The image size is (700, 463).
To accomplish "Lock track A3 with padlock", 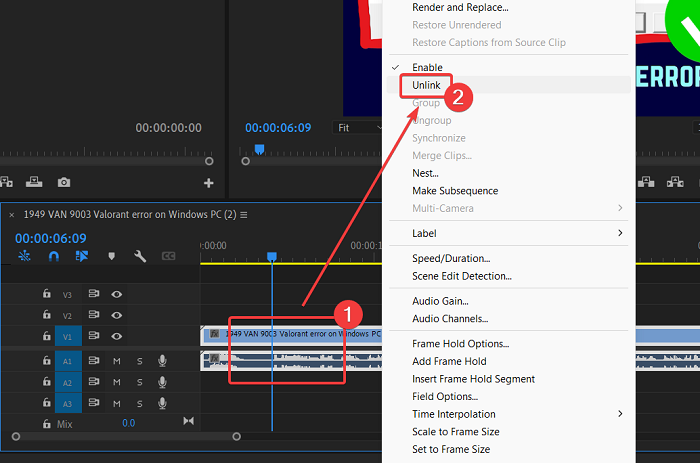I will [46, 402].
